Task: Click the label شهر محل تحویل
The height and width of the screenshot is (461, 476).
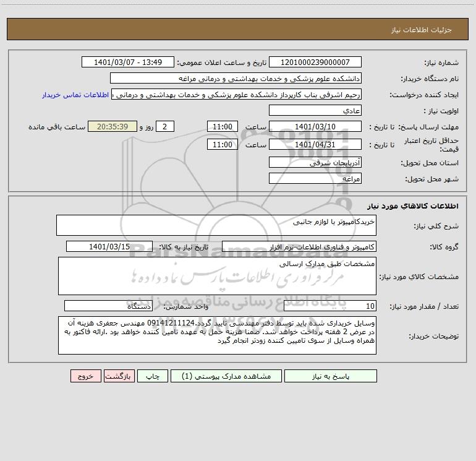Action: tap(431, 179)
